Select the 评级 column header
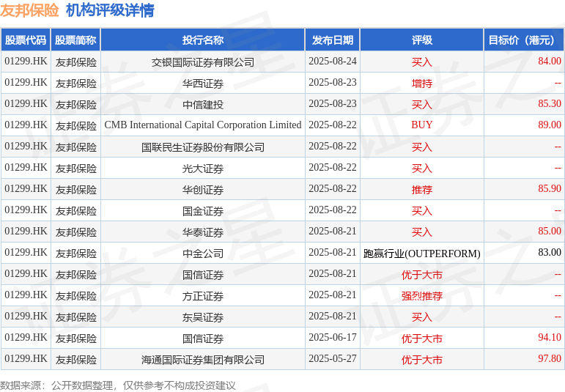565x392 pixels. pyautogui.click(x=422, y=40)
